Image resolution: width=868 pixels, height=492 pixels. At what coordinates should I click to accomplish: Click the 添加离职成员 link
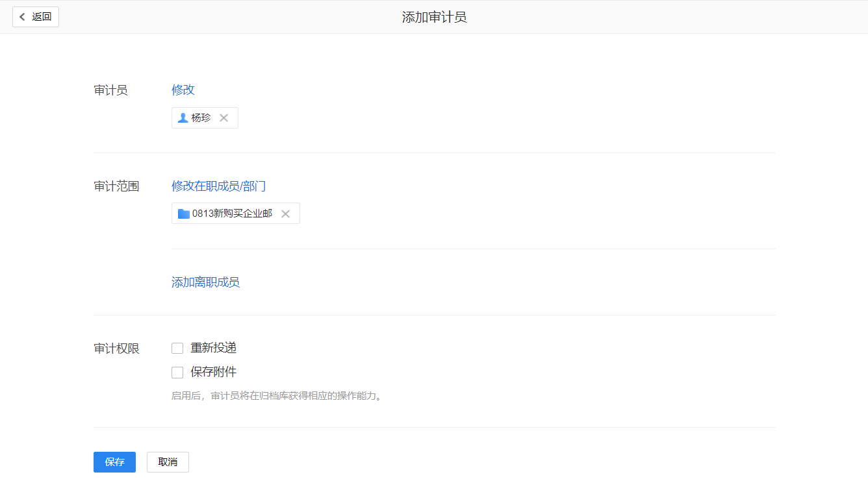205,282
